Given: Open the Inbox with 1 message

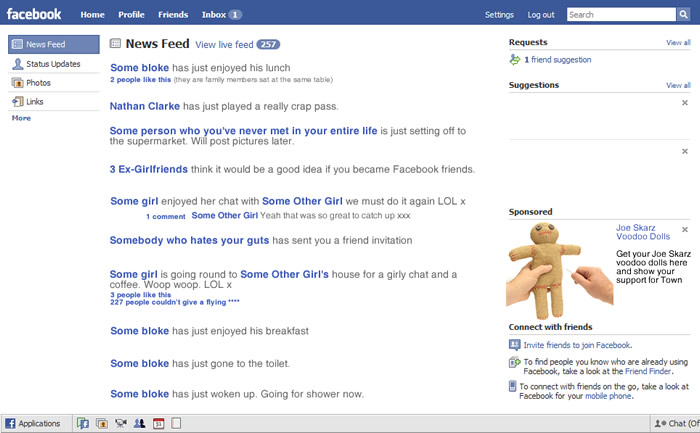Looking at the screenshot, I should pyautogui.click(x=222, y=15).
